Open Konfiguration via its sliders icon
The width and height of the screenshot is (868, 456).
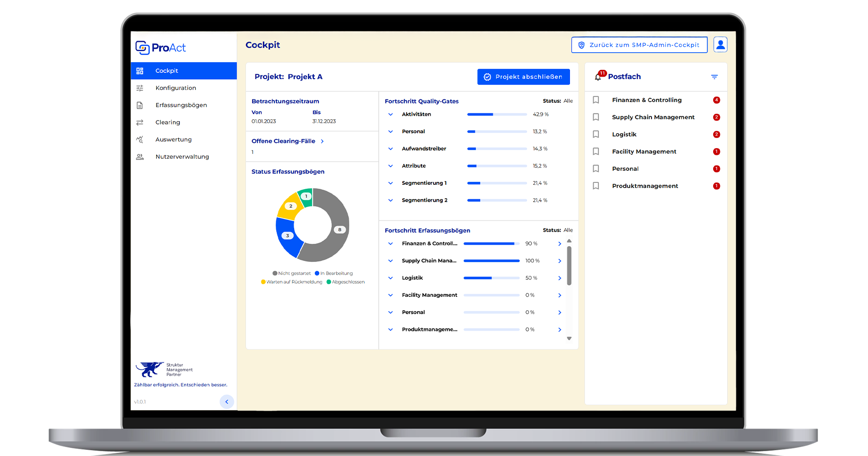140,88
